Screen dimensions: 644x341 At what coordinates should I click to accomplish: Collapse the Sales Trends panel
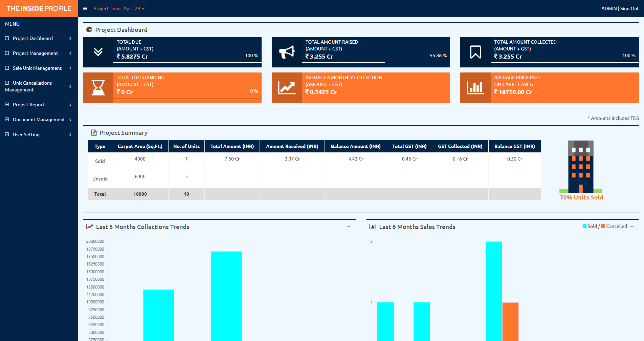pos(632,227)
